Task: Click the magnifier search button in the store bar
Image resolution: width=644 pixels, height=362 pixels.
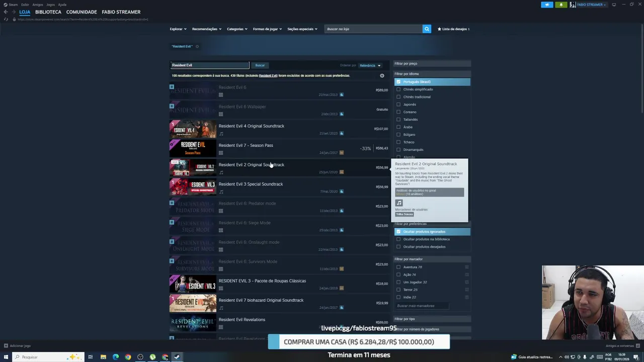Action: [x=427, y=29]
